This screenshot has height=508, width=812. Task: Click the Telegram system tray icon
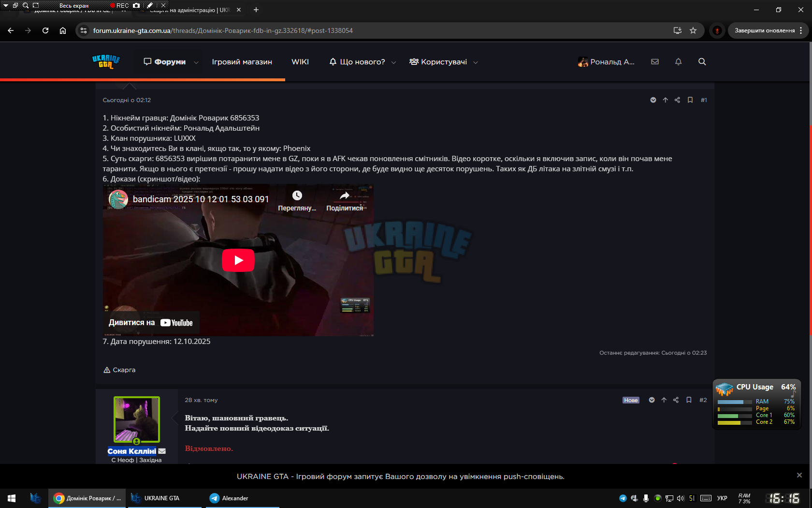pyautogui.click(x=623, y=498)
